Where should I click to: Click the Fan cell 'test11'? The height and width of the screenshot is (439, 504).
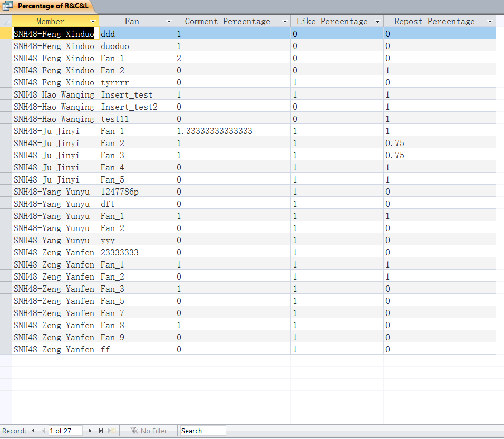[x=137, y=119]
